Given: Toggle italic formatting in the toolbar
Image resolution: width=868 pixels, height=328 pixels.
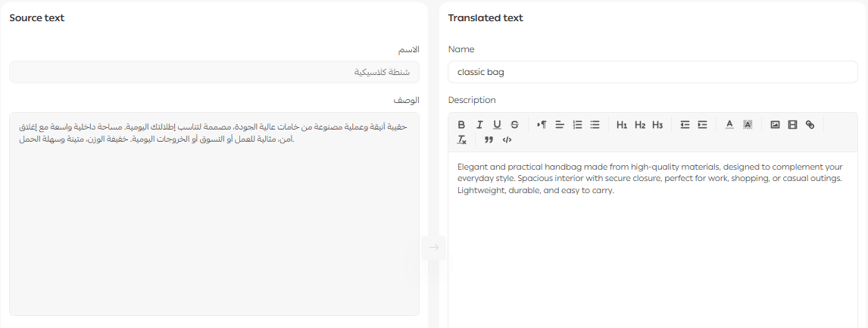Looking at the screenshot, I should pos(479,125).
